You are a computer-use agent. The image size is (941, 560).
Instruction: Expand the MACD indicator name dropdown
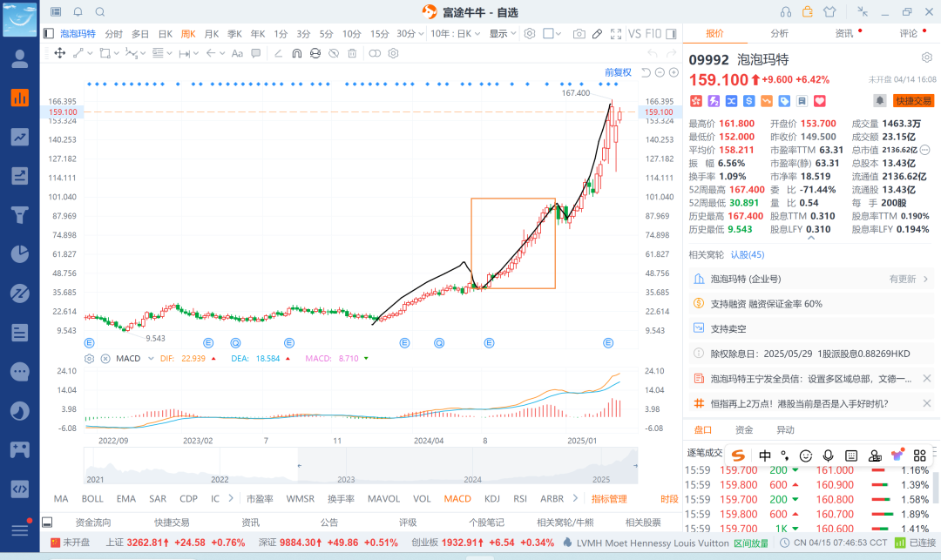(x=151, y=359)
